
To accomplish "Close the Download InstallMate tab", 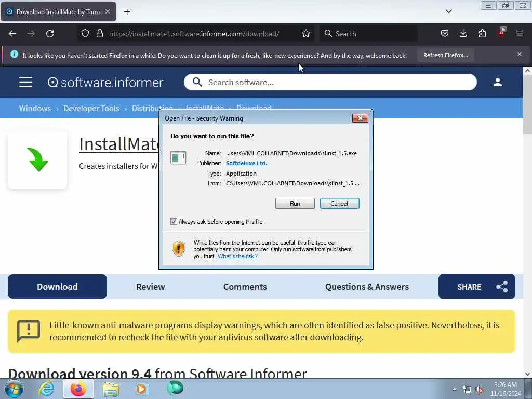I will tap(108, 11).
